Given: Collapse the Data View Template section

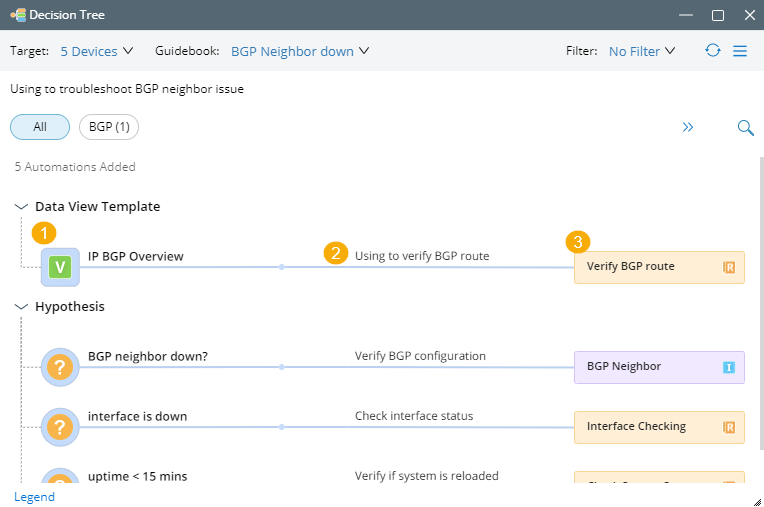Looking at the screenshot, I should coord(21,207).
